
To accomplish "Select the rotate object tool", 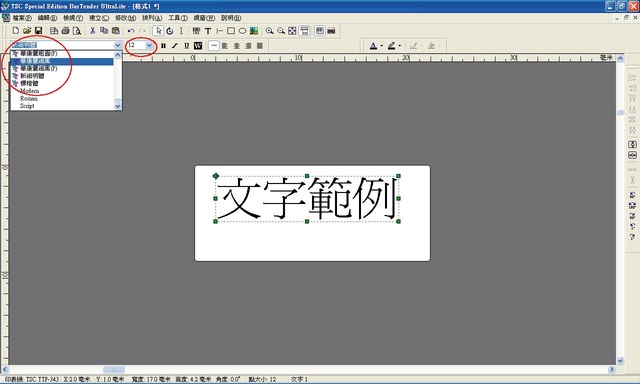I will pyautogui.click(x=170, y=31).
